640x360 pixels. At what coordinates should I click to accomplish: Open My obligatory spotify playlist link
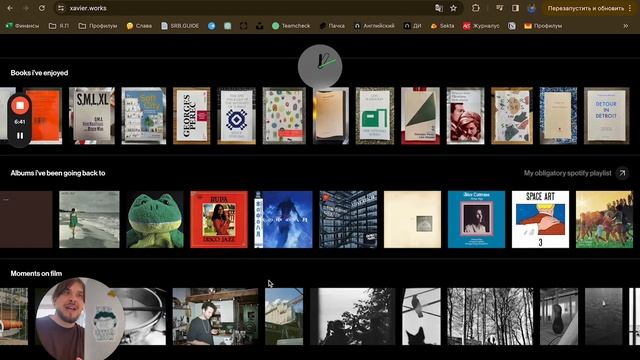pyautogui.click(x=567, y=173)
